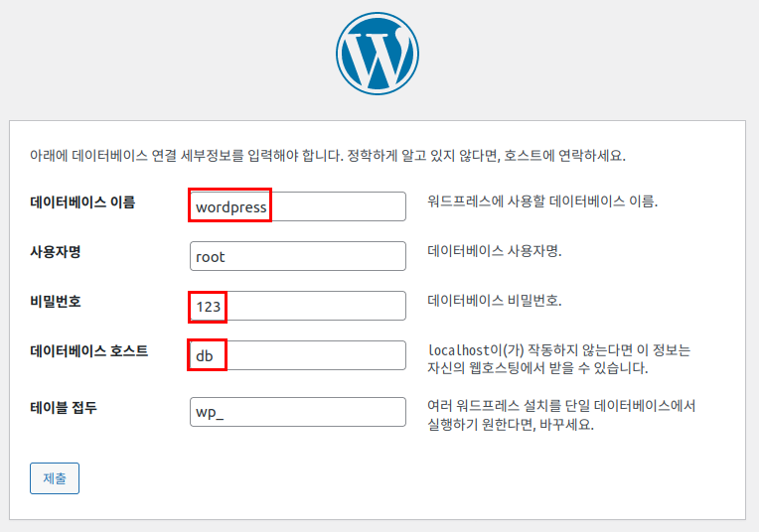Screen dimensions: 759x532
Task: Submit the form with the 제출 button
Action: tap(55, 478)
